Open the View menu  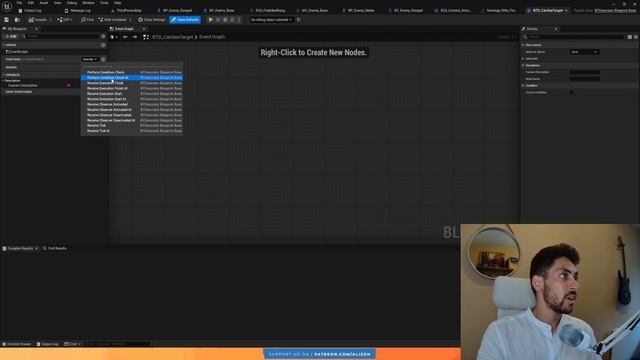coord(58,3)
